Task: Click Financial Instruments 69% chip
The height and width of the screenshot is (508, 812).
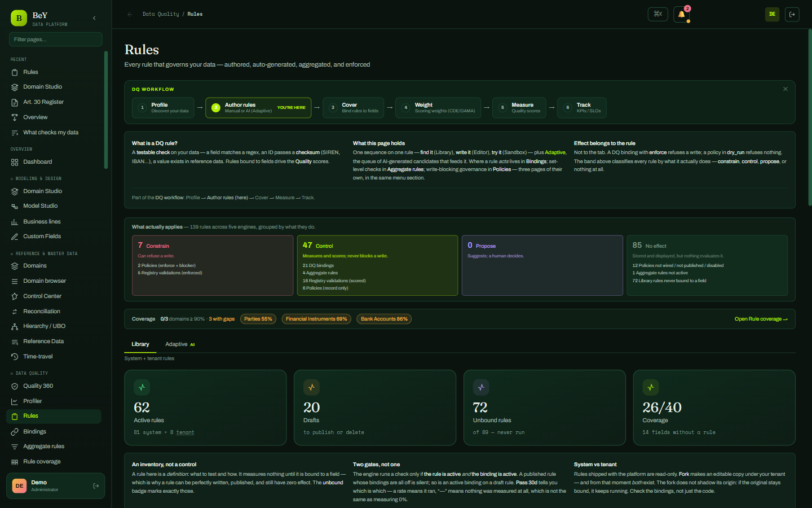Action: [316, 319]
